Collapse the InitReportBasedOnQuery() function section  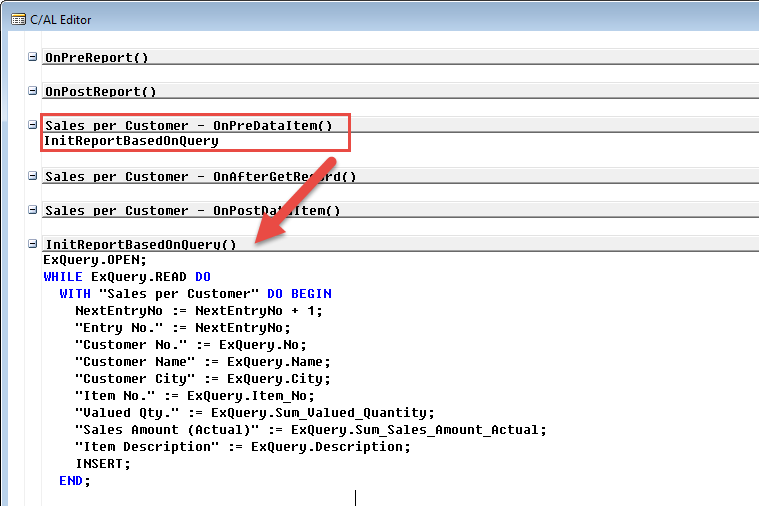point(33,244)
